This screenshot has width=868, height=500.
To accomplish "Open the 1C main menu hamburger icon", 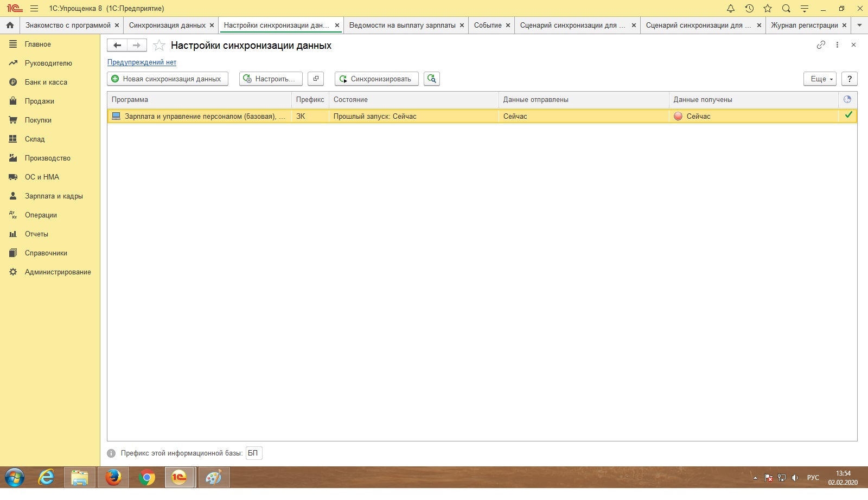I will tap(34, 8).
